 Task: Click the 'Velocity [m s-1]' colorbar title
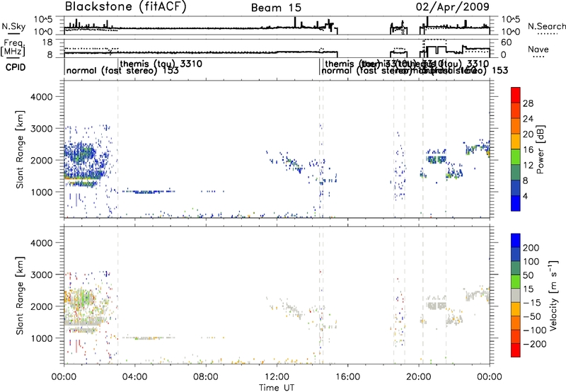(553, 295)
